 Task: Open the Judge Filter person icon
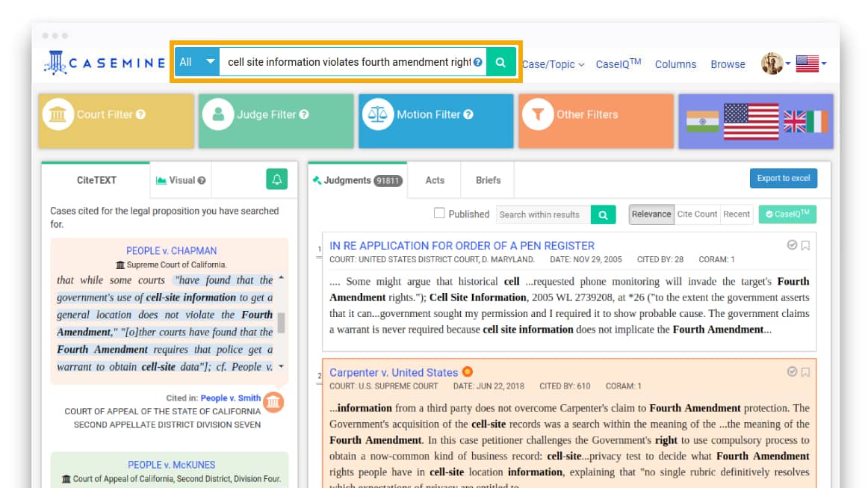tap(218, 114)
